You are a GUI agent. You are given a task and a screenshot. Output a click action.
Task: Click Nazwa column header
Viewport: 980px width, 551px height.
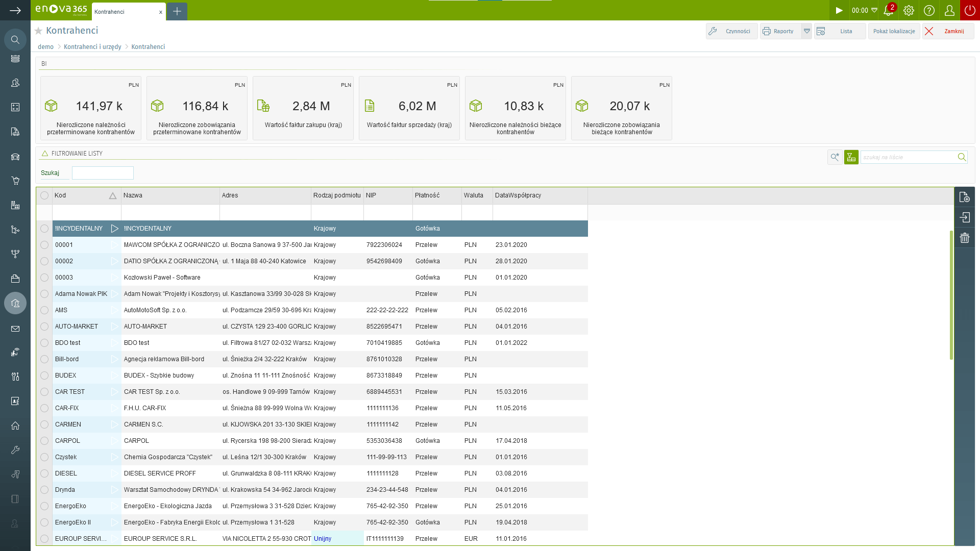(x=170, y=195)
